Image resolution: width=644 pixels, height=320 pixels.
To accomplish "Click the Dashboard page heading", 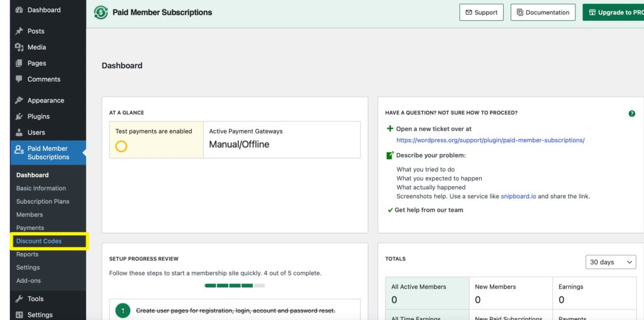I will click(x=122, y=66).
